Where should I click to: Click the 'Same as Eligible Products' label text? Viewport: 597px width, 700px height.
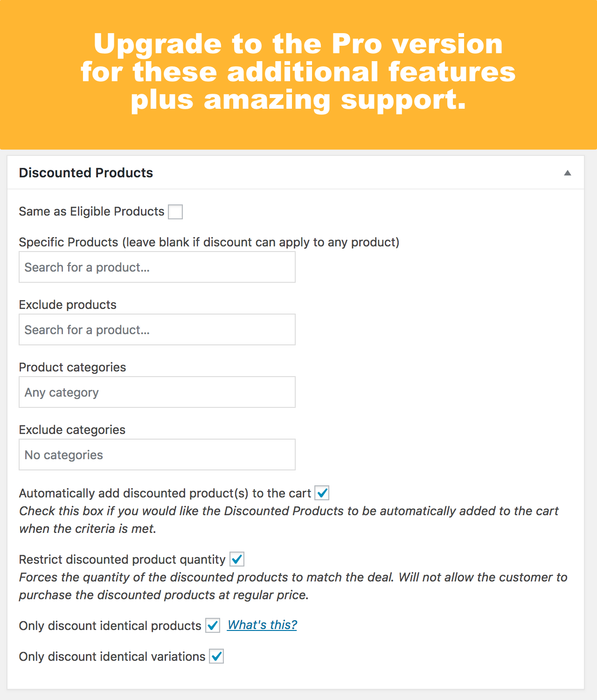click(x=91, y=212)
